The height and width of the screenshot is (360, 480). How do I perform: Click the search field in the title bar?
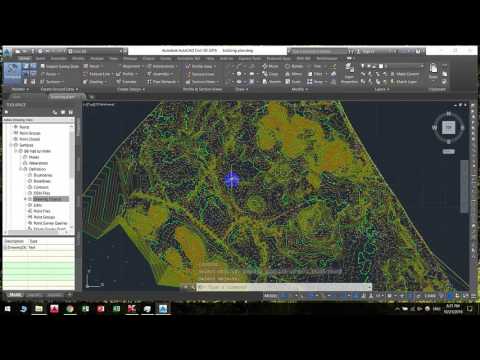point(318,51)
